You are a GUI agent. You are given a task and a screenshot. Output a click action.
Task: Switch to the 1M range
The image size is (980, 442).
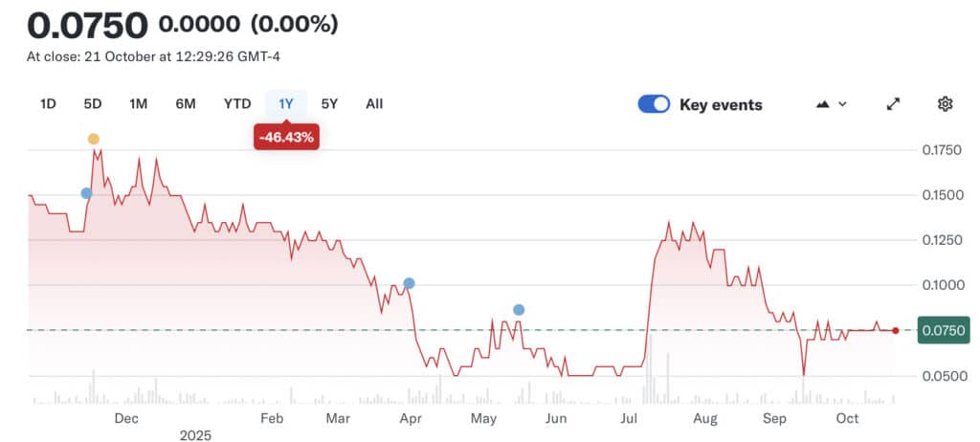[x=139, y=103]
